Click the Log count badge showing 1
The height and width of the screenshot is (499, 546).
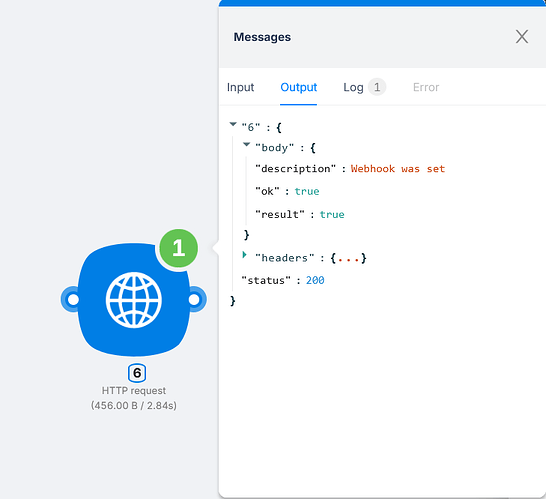[377, 87]
